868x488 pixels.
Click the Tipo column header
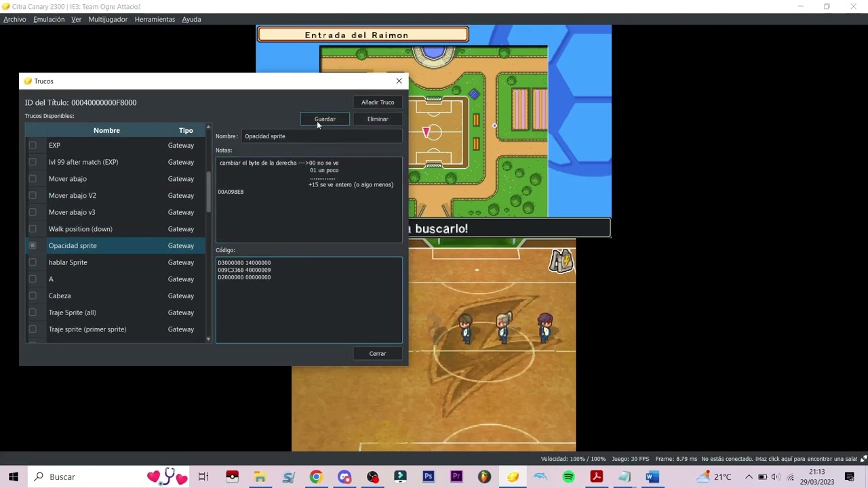tap(186, 130)
